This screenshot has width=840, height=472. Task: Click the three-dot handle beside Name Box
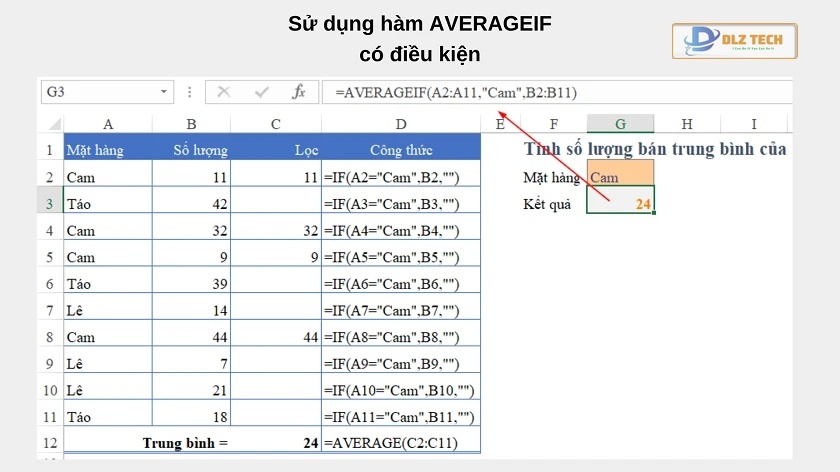coord(189,92)
